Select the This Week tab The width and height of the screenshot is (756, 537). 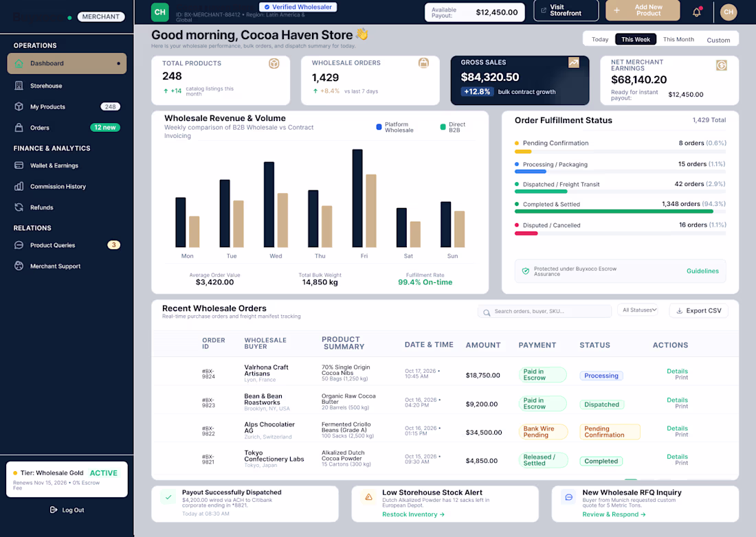coord(636,40)
